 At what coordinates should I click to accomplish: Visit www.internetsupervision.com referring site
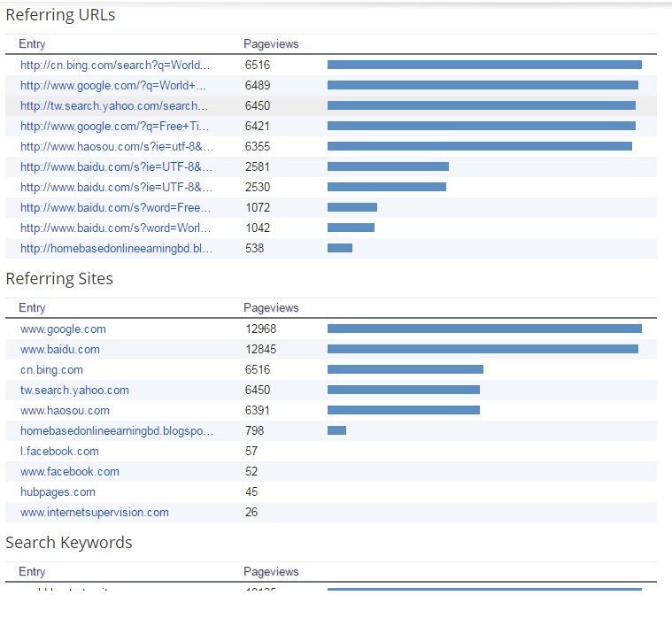pos(94,512)
